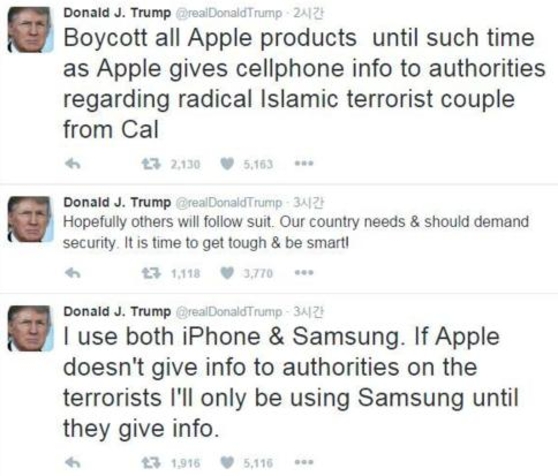Open profile picture on the second tweet
This screenshot has width=558, height=476.
click(31, 219)
